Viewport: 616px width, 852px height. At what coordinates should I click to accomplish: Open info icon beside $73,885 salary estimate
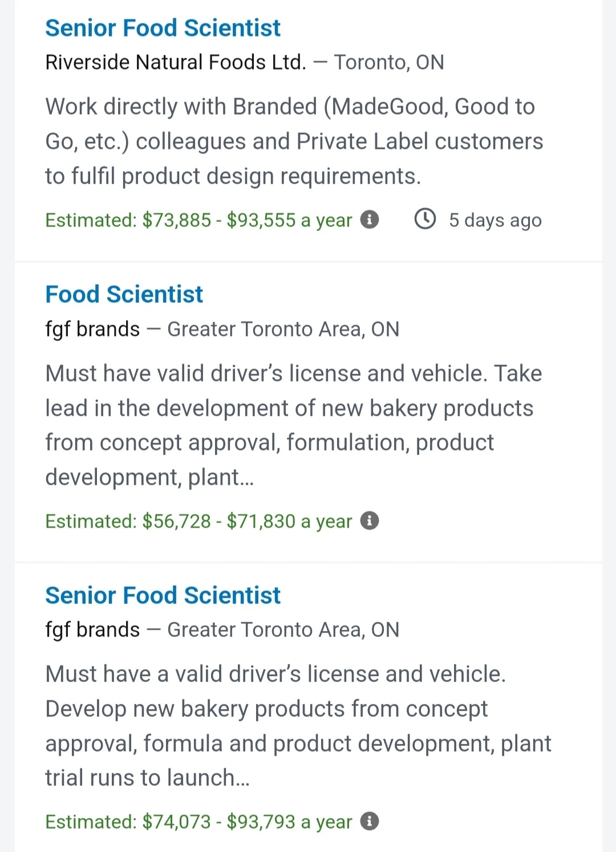click(370, 220)
